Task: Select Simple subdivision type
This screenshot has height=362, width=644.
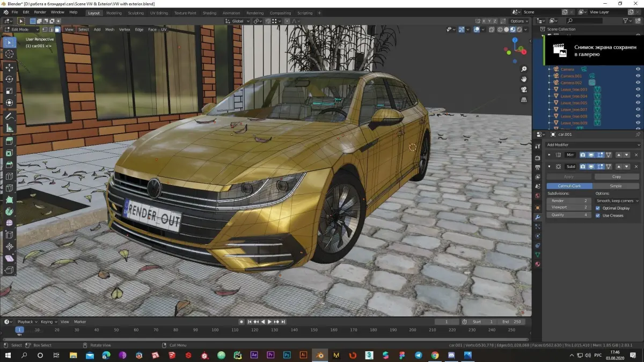Action: tap(616, 186)
